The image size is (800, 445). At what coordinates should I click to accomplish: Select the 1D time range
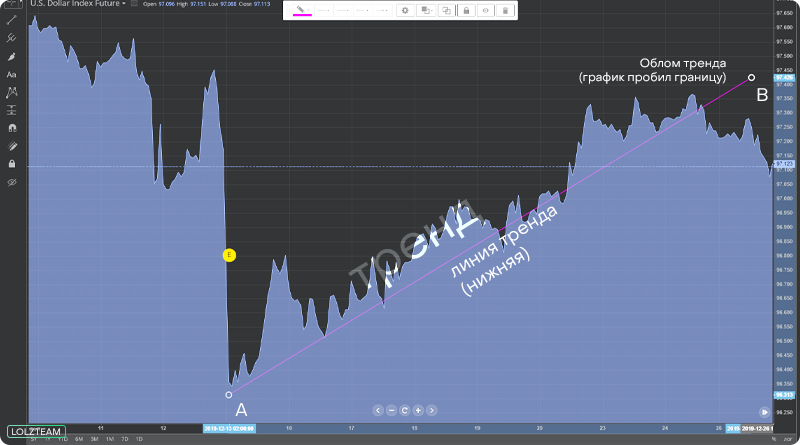(139, 439)
